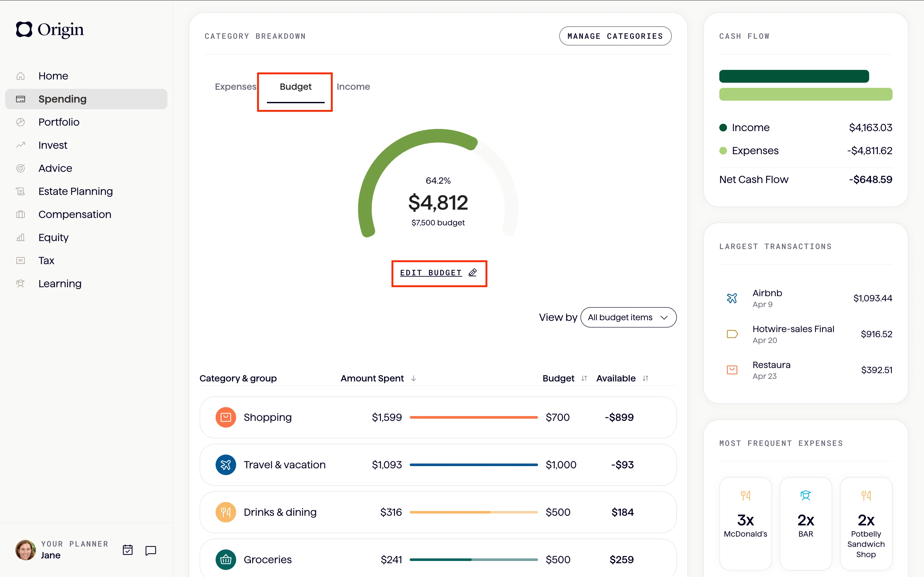924x577 pixels.
Task: Click the Edit Budget link
Action: click(x=431, y=273)
